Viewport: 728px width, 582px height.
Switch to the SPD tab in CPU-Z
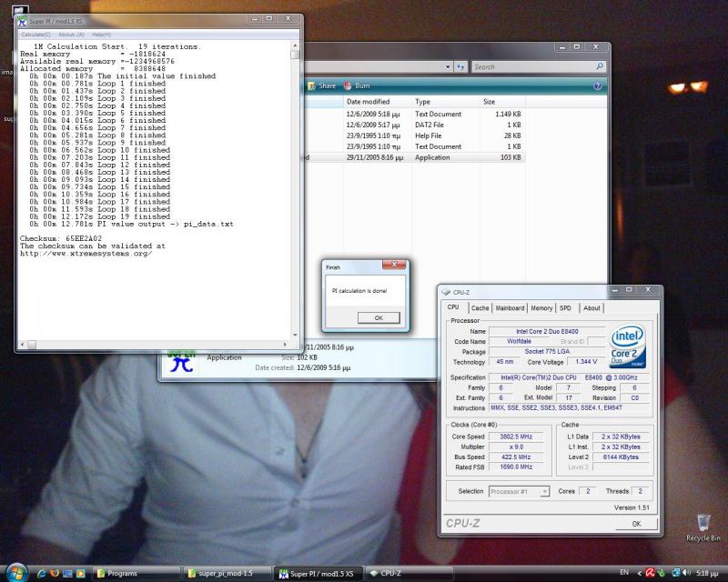(x=565, y=308)
